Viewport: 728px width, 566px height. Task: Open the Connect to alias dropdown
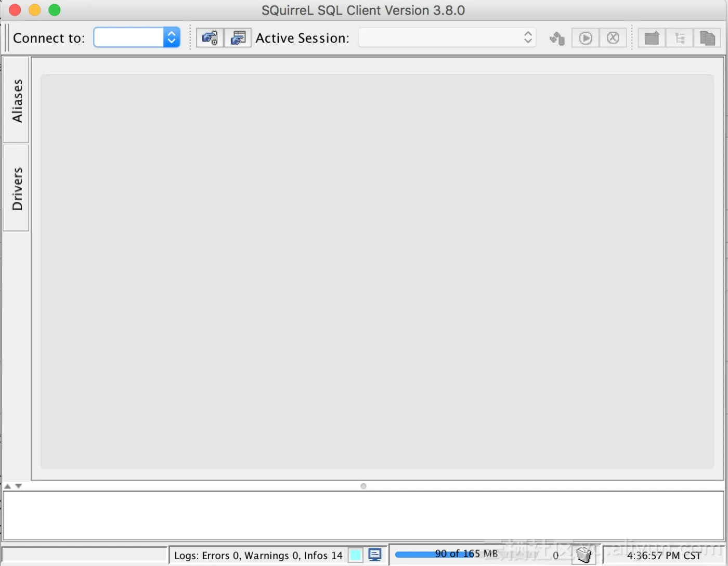137,37
